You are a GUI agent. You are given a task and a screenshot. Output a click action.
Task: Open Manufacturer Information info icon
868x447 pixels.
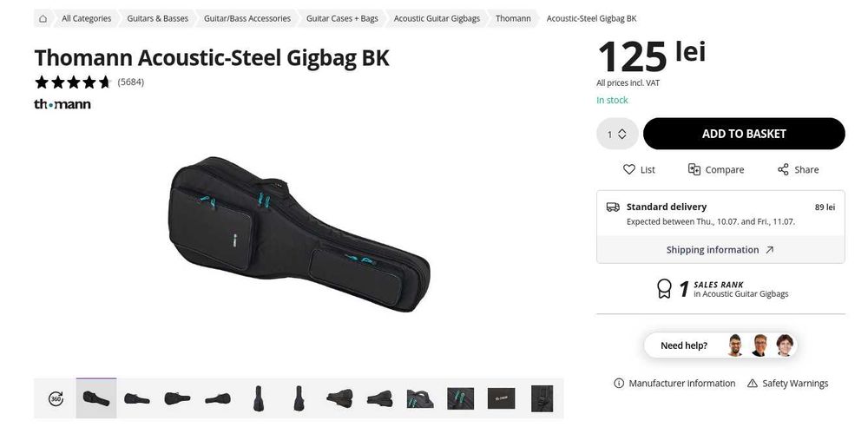(619, 383)
